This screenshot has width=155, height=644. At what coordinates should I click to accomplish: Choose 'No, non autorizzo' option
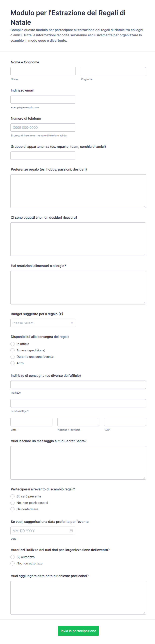[x=12, y=563]
